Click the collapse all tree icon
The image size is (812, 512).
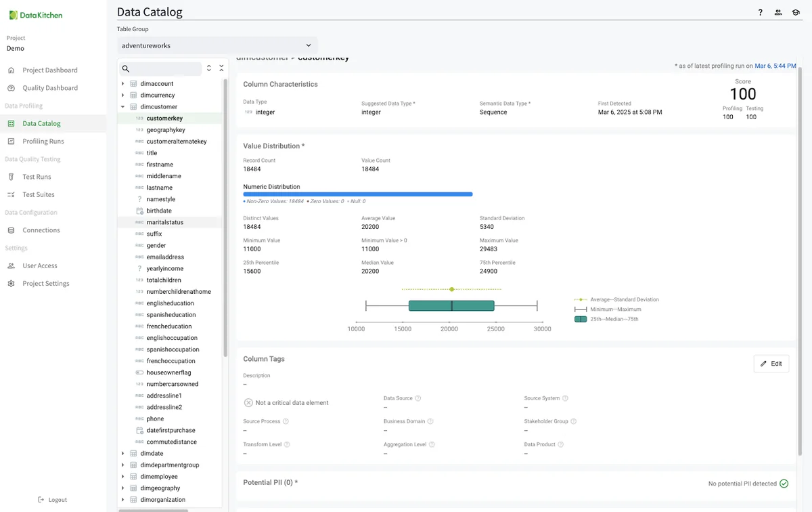tap(221, 68)
